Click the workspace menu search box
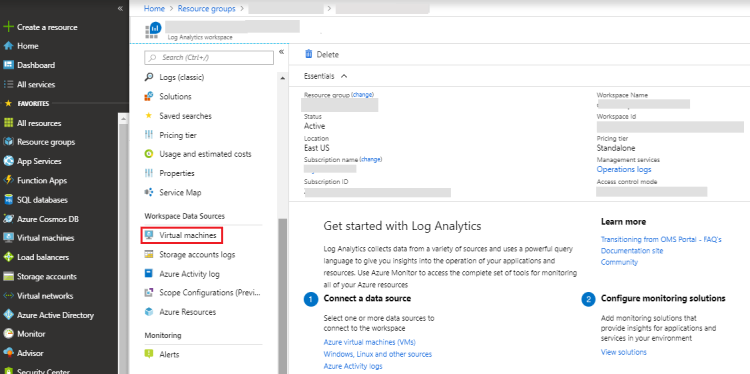This screenshot has width=750, height=374. [x=209, y=57]
